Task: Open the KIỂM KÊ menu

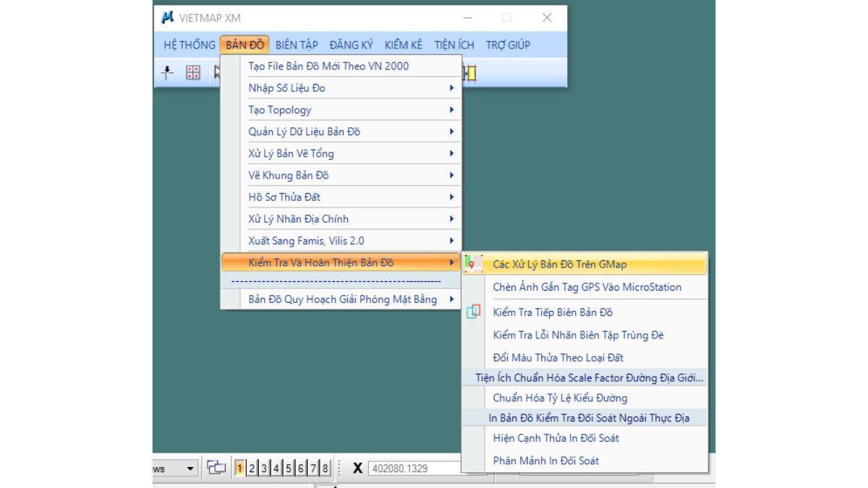Action: coord(404,45)
